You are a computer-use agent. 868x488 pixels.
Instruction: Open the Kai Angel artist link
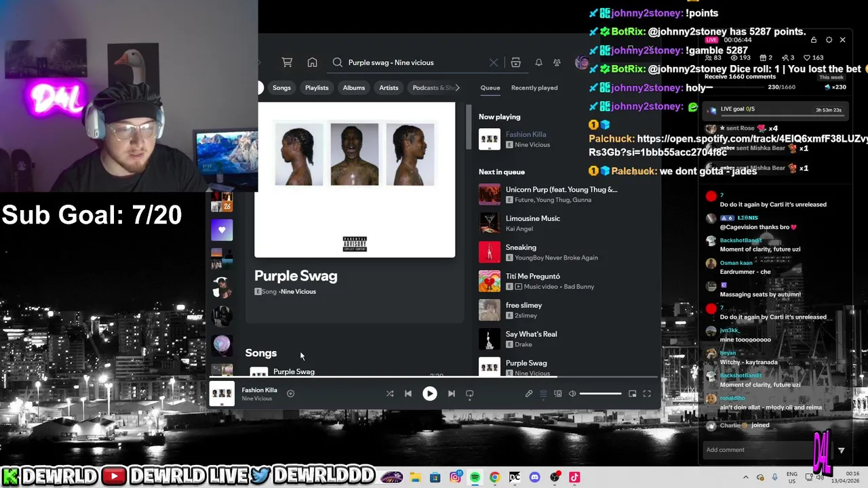tap(519, 229)
